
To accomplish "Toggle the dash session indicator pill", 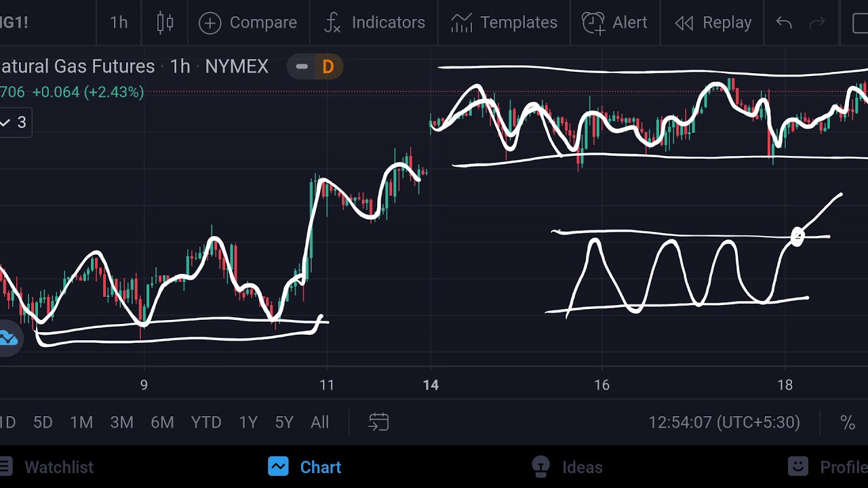I will click(x=302, y=66).
